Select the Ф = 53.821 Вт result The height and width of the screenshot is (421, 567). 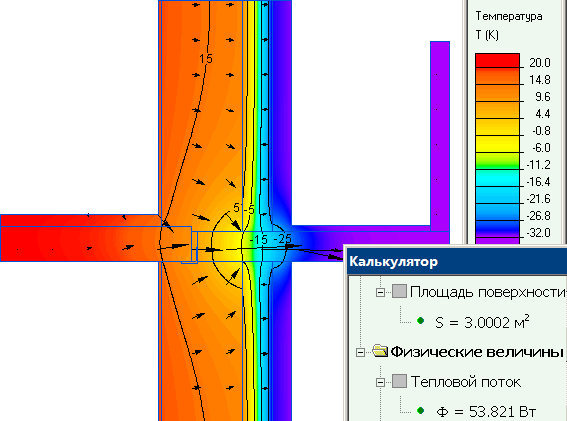coord(486,412)
